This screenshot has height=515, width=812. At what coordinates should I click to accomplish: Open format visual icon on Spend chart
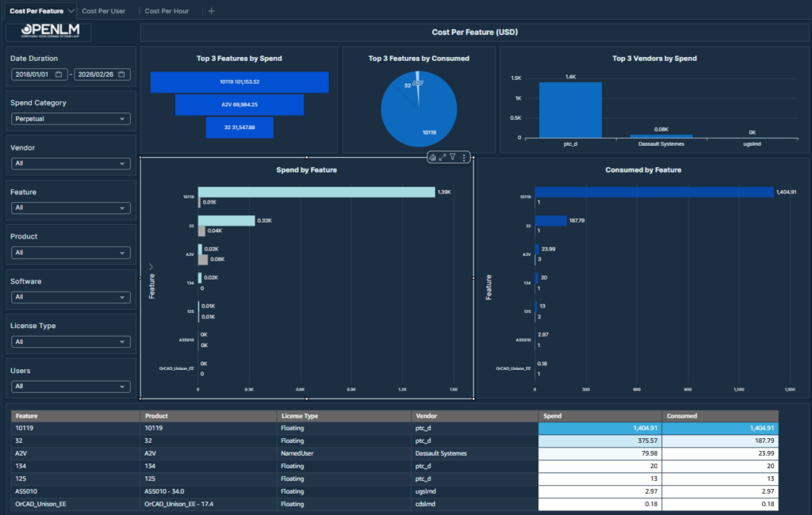pyautogui.click(x=432, y=158)
